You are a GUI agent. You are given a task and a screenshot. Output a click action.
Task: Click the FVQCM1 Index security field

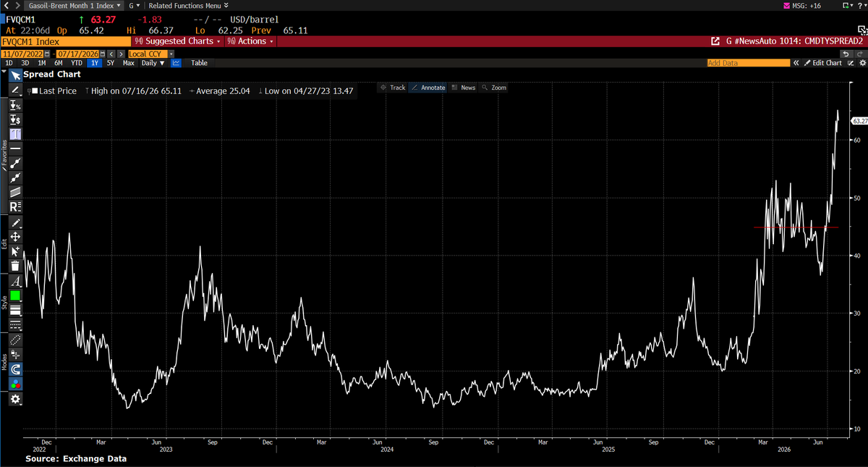(66, 41)
